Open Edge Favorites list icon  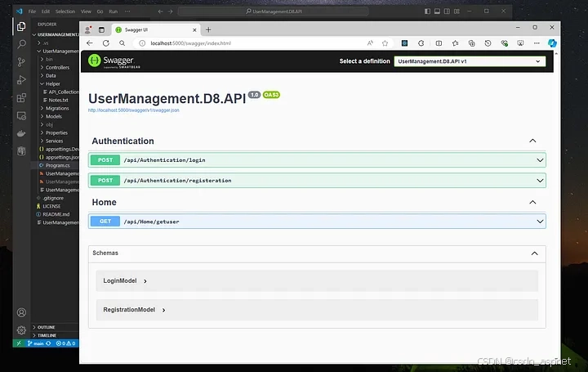[455, 43]
